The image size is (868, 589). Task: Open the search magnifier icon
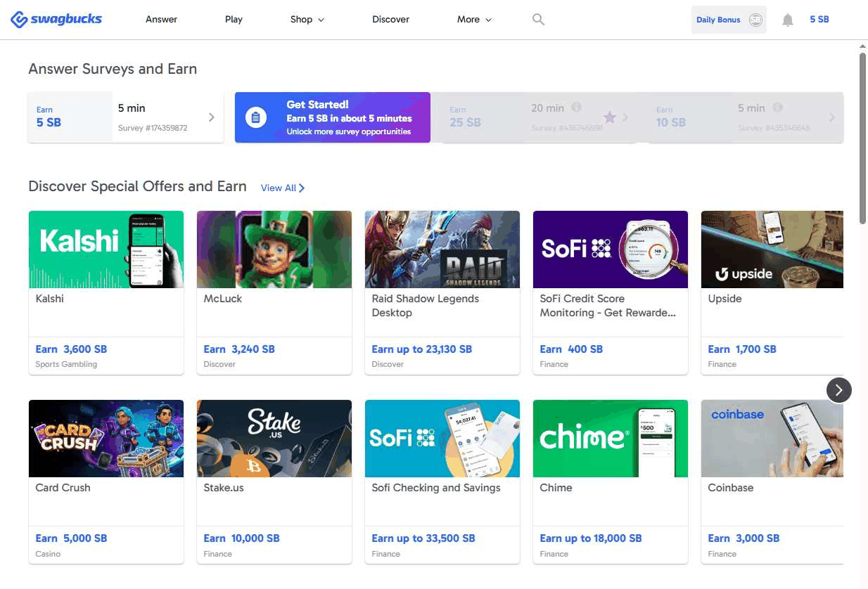(x=538, y=20)
